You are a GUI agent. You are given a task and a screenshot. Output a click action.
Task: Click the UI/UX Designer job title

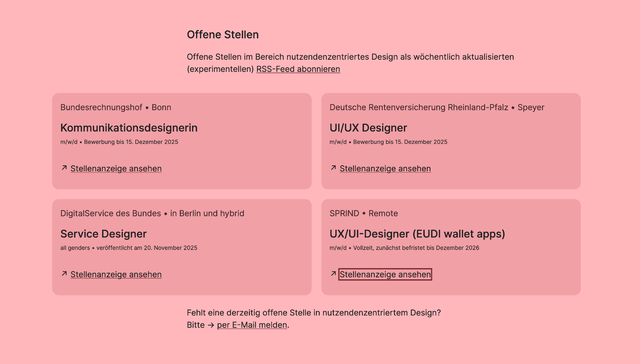click(368, 128)
